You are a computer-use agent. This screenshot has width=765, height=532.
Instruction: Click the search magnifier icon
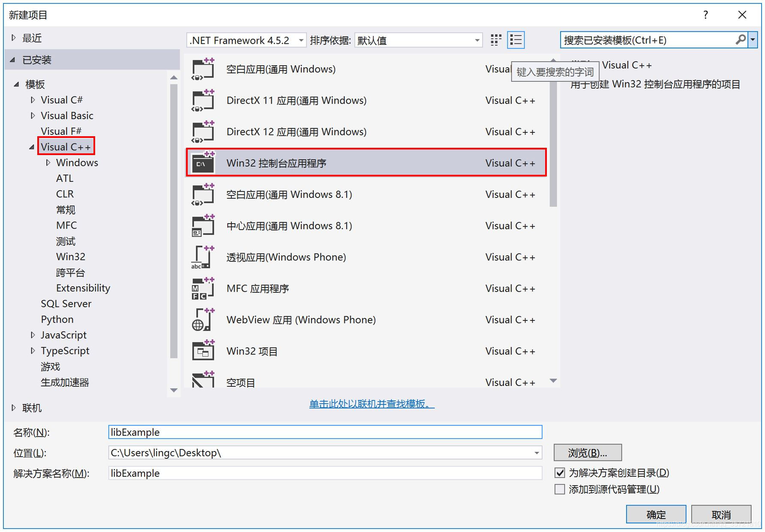[x=740, y=40]
